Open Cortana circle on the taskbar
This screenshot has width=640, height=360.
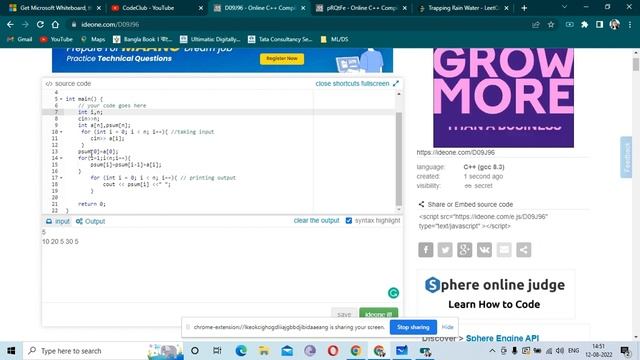pos(195,351)
